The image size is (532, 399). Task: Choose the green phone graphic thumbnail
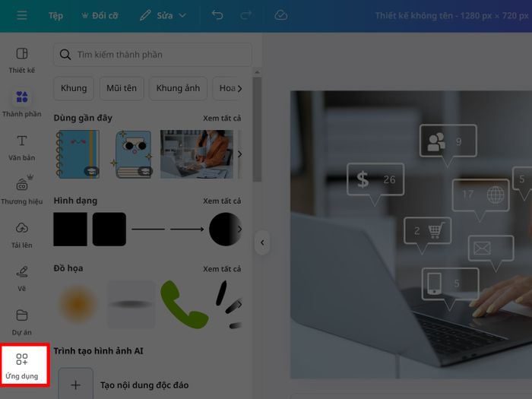click(184, 305)
